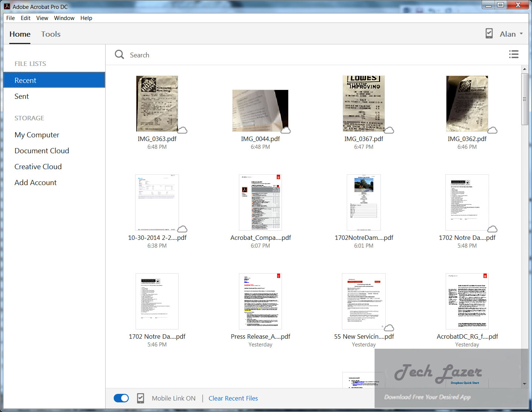The image size is (532, 412).
Task: Click the Mobile Link phone icon in bottom bar
Action: coord(140,398)
